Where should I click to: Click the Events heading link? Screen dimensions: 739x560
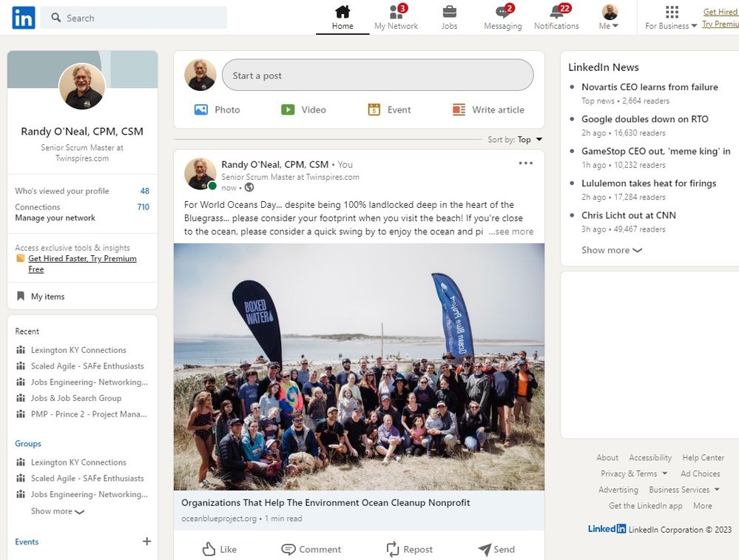pos(27,542)
